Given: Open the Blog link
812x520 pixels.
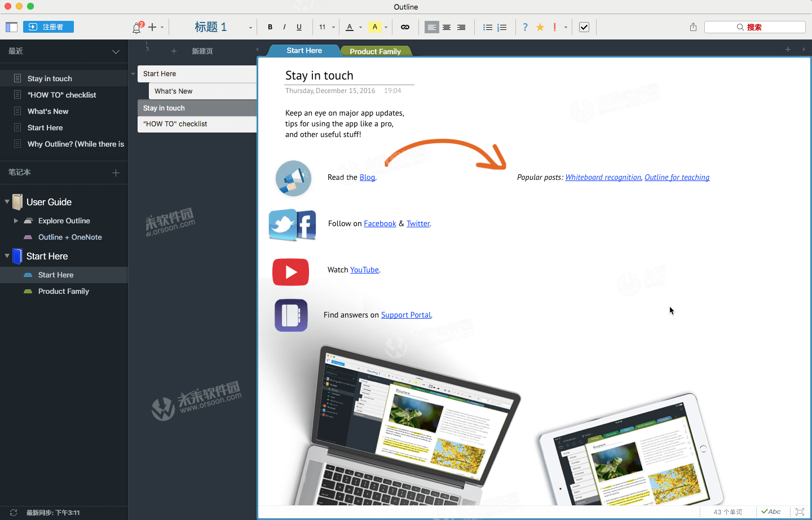Looking at the screenshot, I should [x=367, y=177].
